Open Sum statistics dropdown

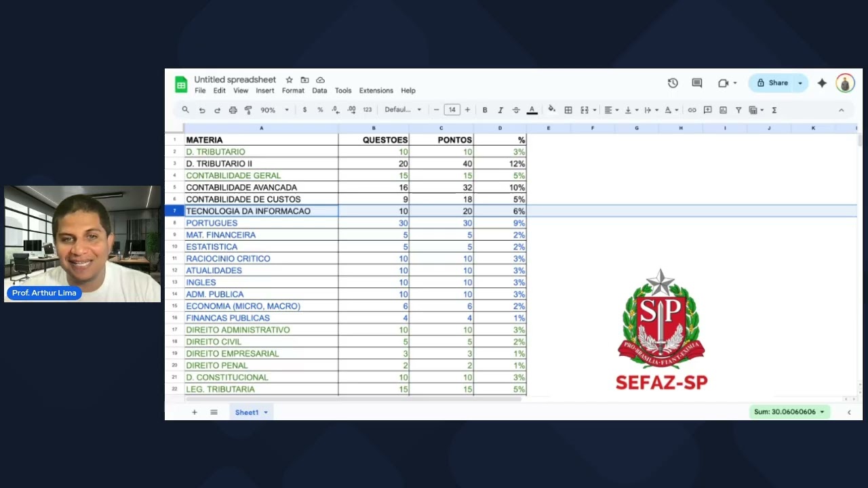click(x=790, y=411)
